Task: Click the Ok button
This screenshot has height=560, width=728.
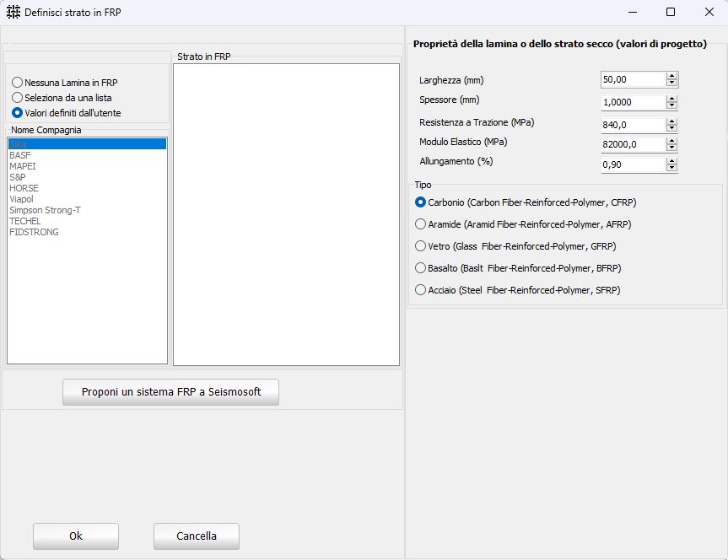Action: point(76,536)
